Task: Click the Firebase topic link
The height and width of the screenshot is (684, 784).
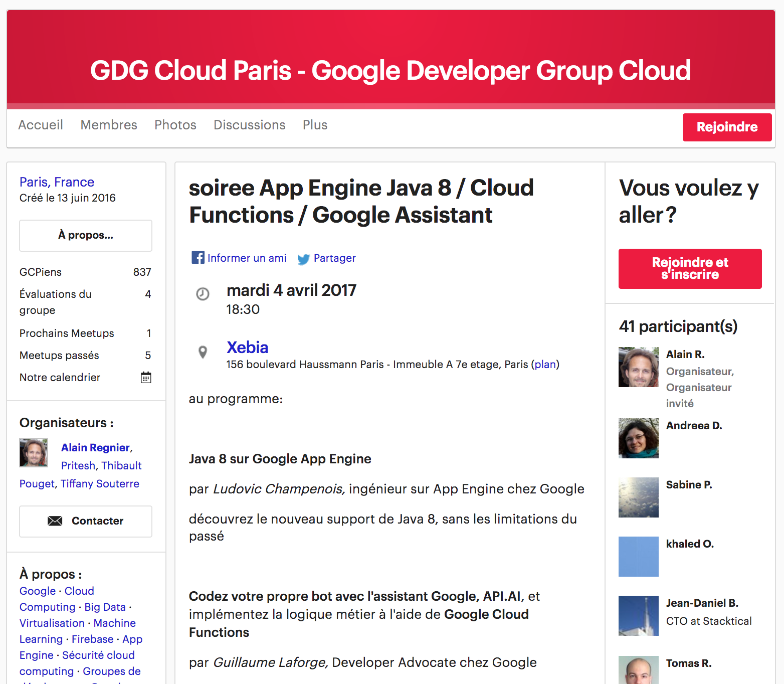Action: [x=93, y=639]
